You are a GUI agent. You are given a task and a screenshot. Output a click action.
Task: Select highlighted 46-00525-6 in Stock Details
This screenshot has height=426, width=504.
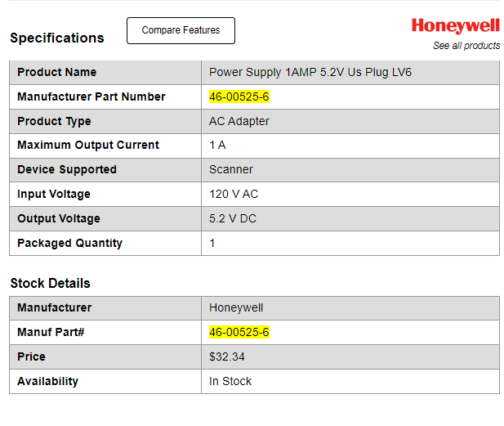[x=239, y=332]
